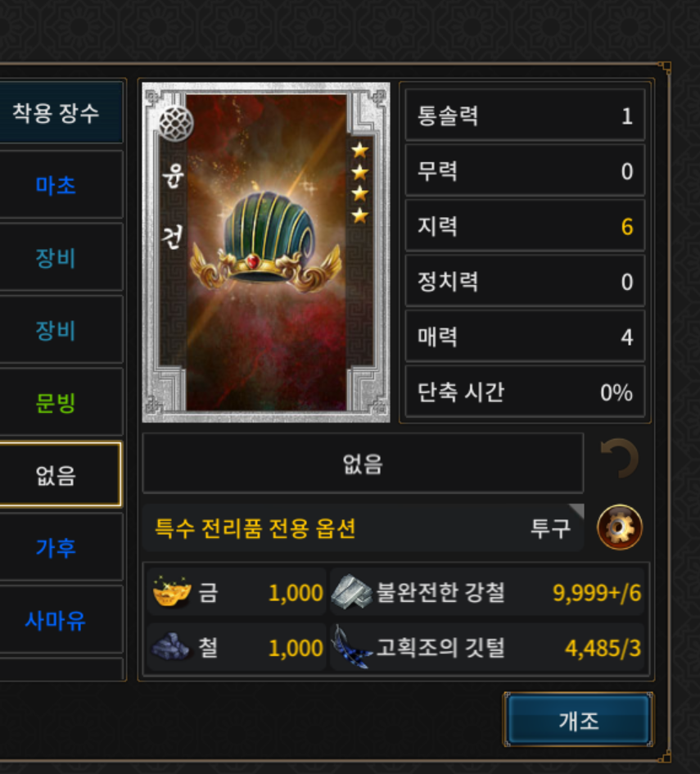
Task: Click the iron ore 철 icon
Action: [170, 646]
